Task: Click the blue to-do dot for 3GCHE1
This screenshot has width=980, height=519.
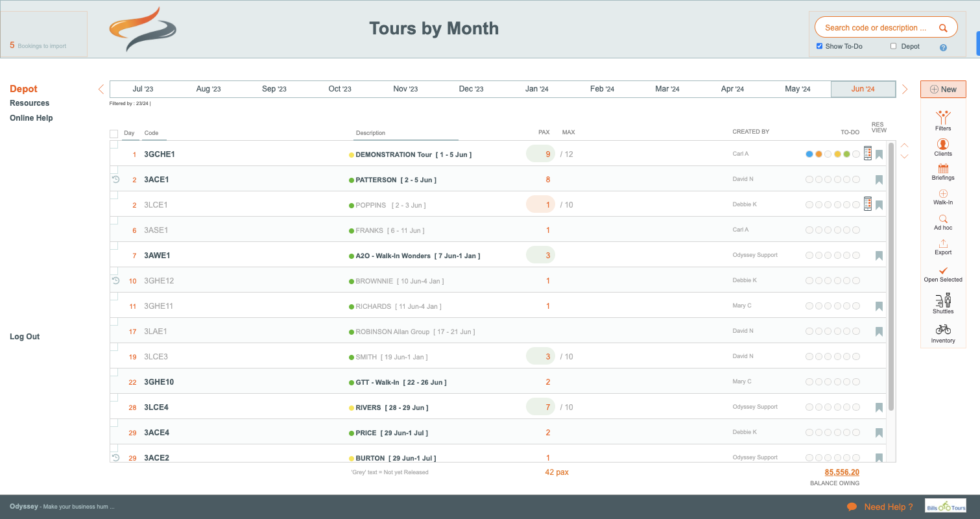Action: 809,154
